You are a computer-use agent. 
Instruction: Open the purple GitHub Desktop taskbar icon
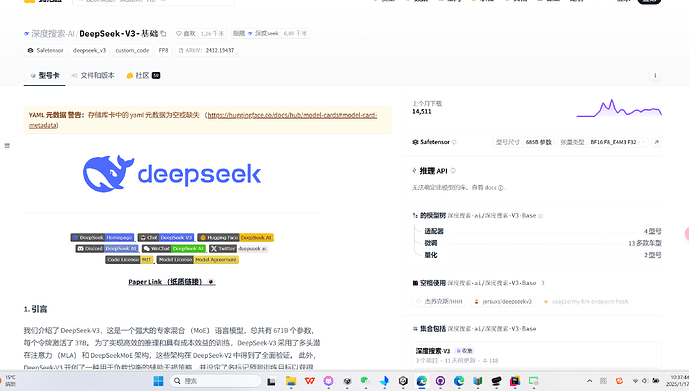tap(440, 381)
